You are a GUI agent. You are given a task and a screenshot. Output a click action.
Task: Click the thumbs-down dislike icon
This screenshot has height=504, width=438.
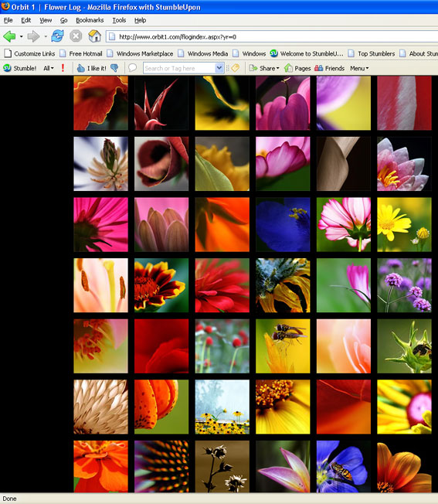tap(114, 68)
